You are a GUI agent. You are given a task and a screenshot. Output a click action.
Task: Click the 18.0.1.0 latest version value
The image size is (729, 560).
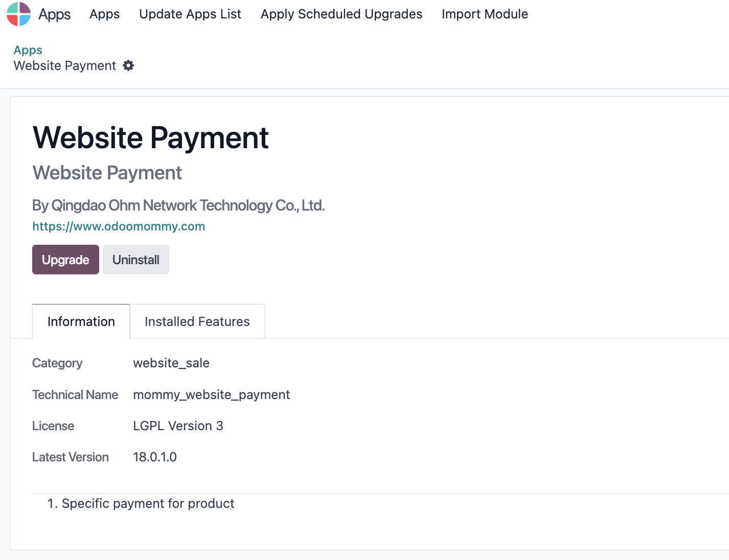click(x=155, y=457)
